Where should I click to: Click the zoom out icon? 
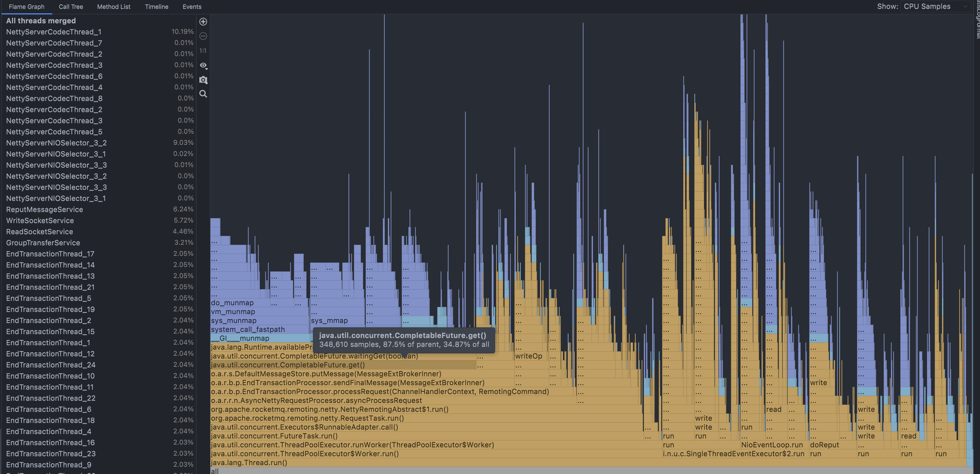tap(203, 36)
